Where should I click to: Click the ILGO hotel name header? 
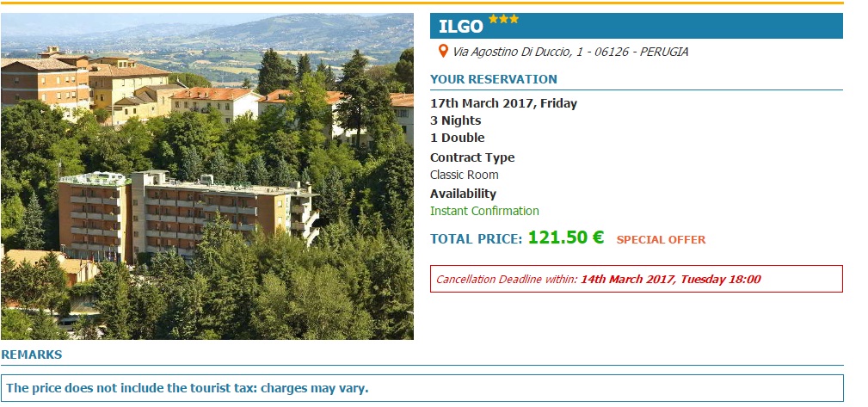click(460, 26)
